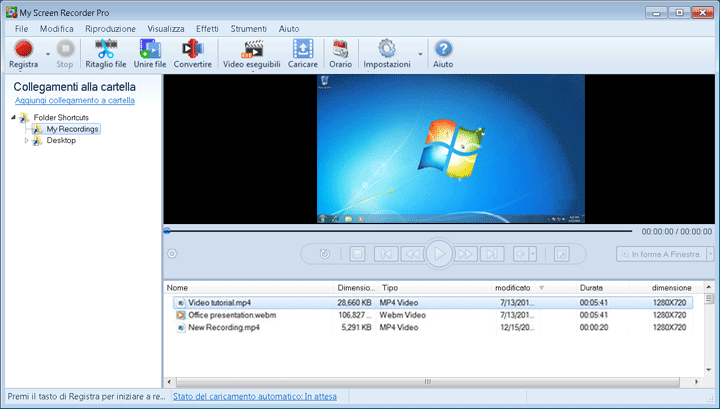The width and height of the screenshot is (720, 409).
Task: Open the Convertire video converter
Action: [192, 49]
